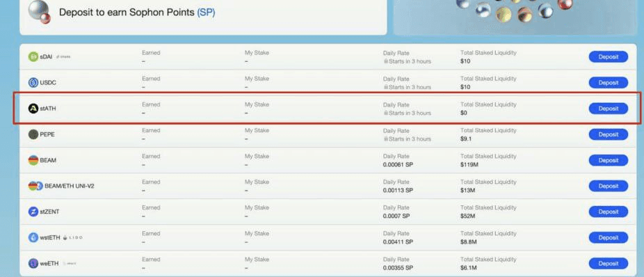Click the sDAI token icon
644x277 pixels.
[33, 56]
